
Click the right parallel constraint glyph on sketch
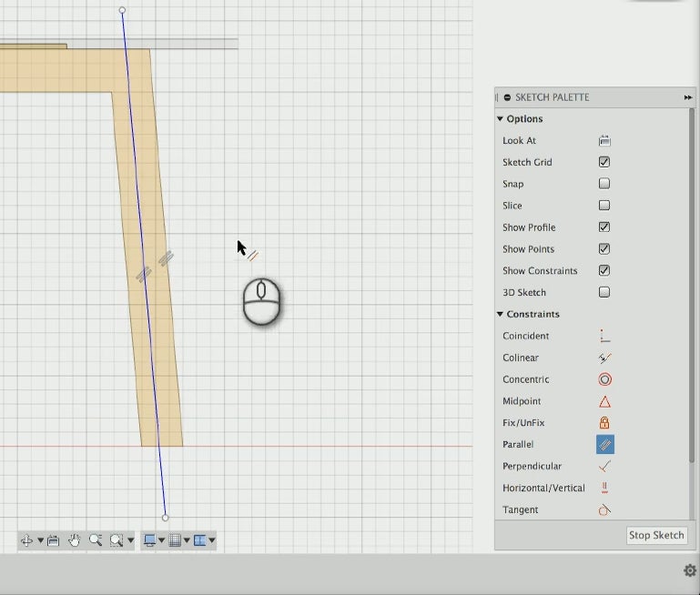[166, 258]
